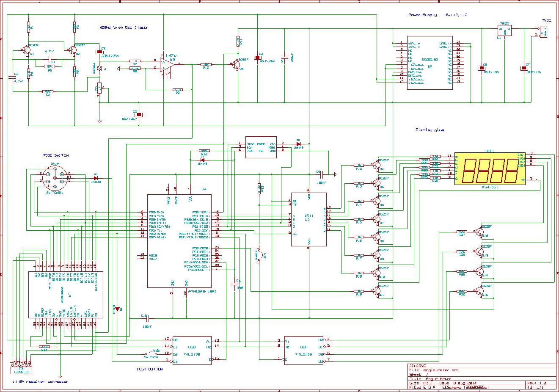Select resistor R8 below R7
559x392 pixels.
[x=135, y=69]
